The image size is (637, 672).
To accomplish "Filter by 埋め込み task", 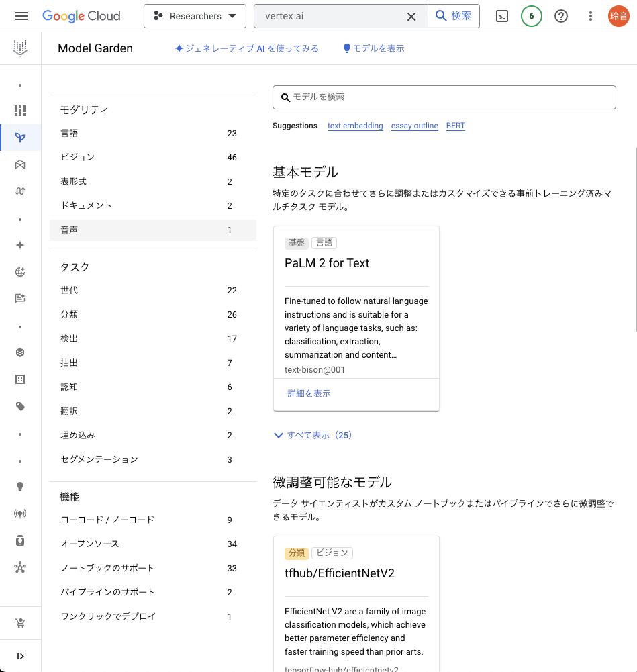I will click(x=153, y=436).
